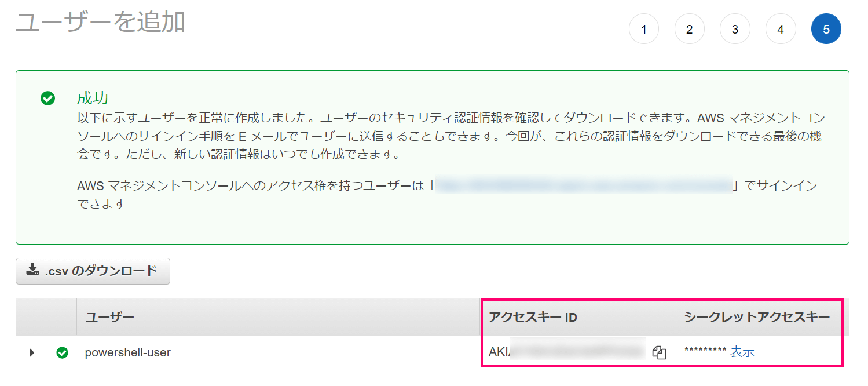Click the green success checkmark in the banner

(47, 99)
